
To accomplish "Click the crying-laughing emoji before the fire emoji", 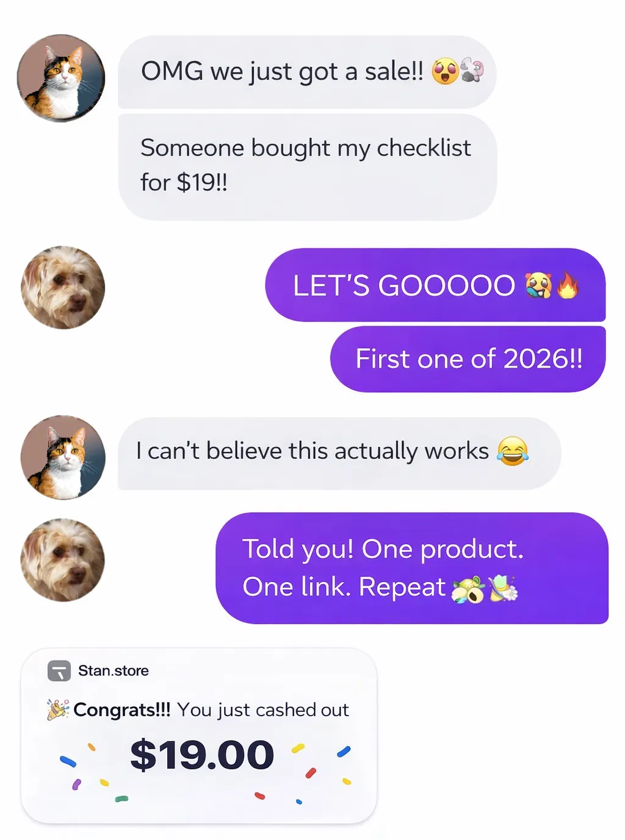I will click(x=539, y=285).
